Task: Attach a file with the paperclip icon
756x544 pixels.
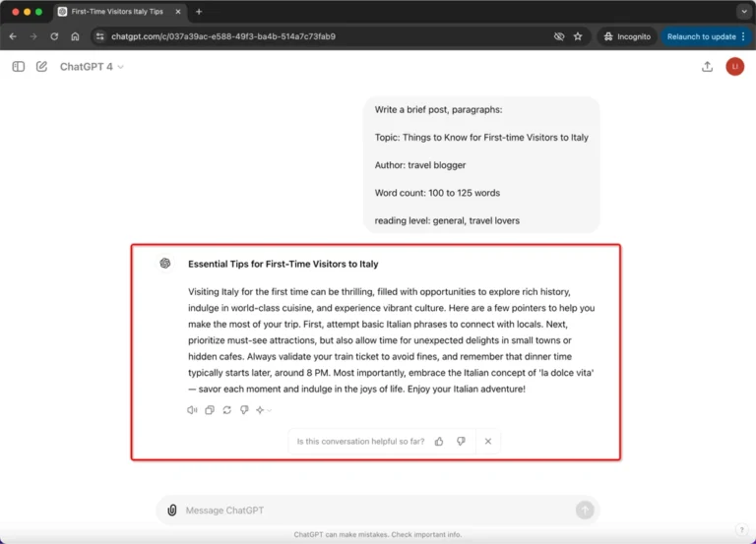Action: pyautogui.click(x=171, y=510)
